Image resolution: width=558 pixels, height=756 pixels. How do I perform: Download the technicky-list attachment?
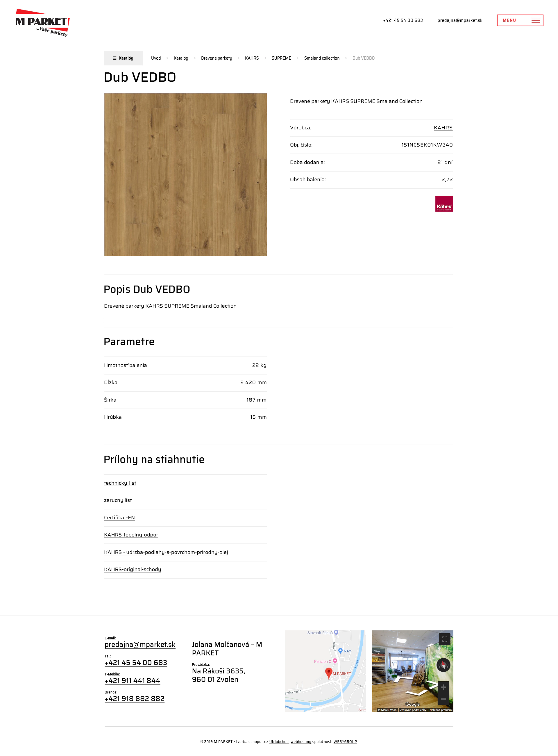(120, 483)
